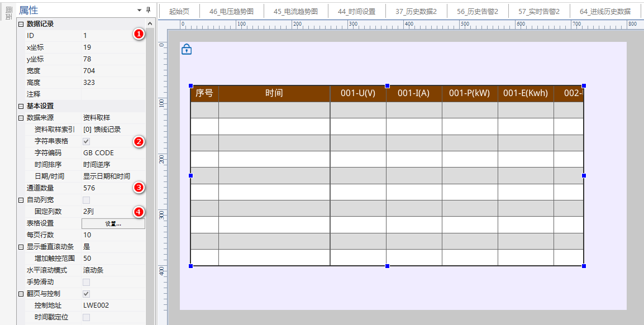Click red annotation marker number 1
The width and height of the screenshot is (644, 325).
(139, 35)
